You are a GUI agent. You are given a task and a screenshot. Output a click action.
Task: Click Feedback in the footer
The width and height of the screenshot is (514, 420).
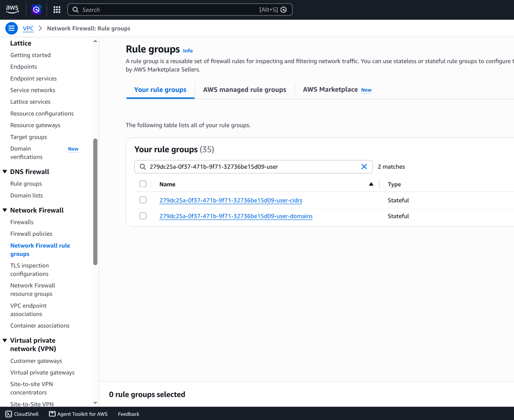(128, 414)
